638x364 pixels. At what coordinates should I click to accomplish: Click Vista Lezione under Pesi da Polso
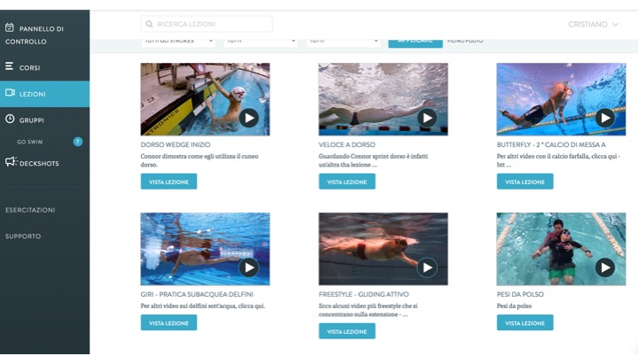click(525, 322)
